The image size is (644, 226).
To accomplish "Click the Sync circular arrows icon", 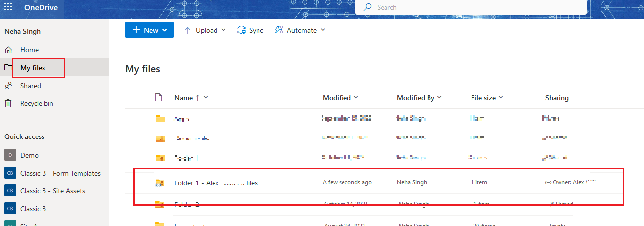I will point(242,30).
